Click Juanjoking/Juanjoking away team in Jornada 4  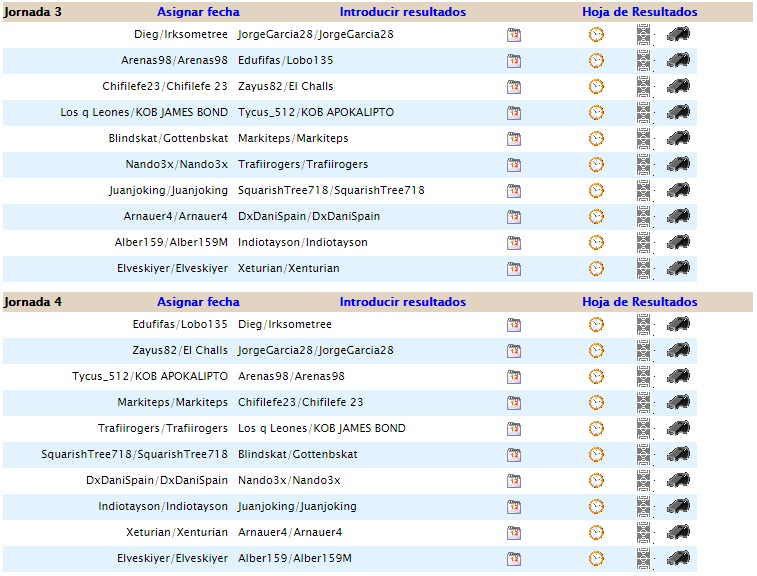coord(297,506)
